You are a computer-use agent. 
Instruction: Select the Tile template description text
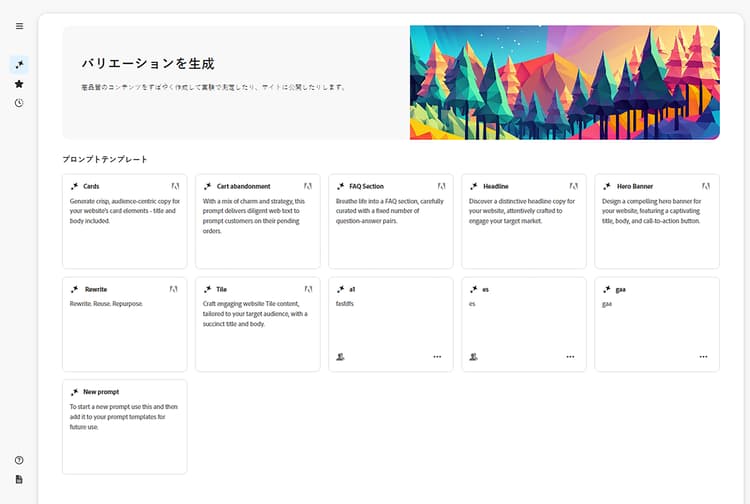(255, 314)
